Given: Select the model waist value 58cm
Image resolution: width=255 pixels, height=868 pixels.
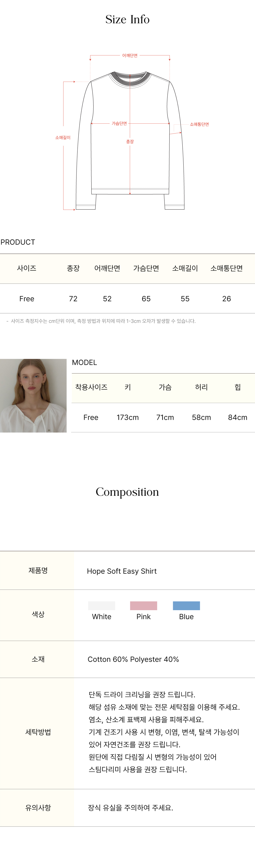Looking at the screenshot, I should [201, 418].
